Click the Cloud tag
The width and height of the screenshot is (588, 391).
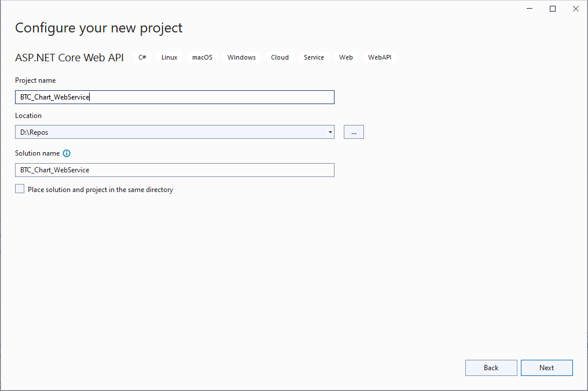[280, 57]
